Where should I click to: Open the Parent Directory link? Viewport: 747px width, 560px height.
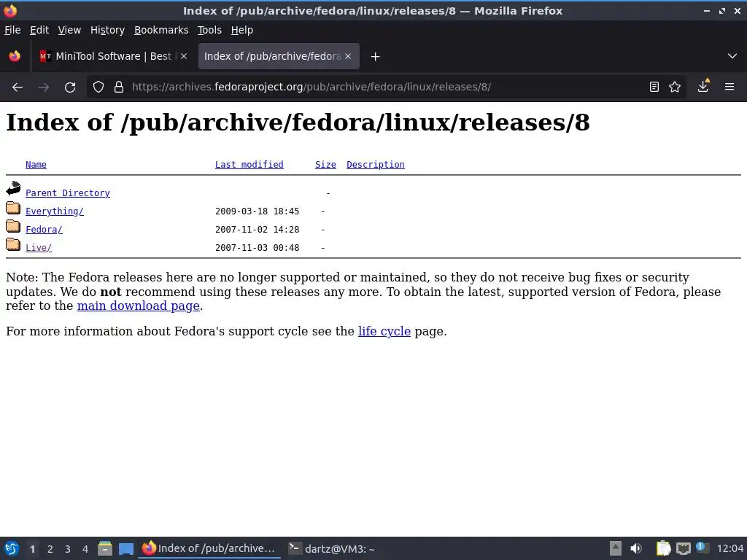(x=68, y=193)
